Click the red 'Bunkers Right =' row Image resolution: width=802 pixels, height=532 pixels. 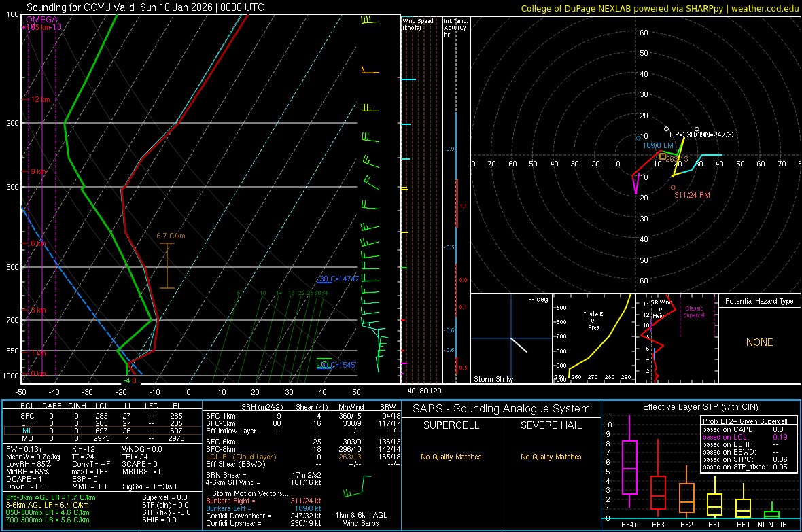pos(264,501)
